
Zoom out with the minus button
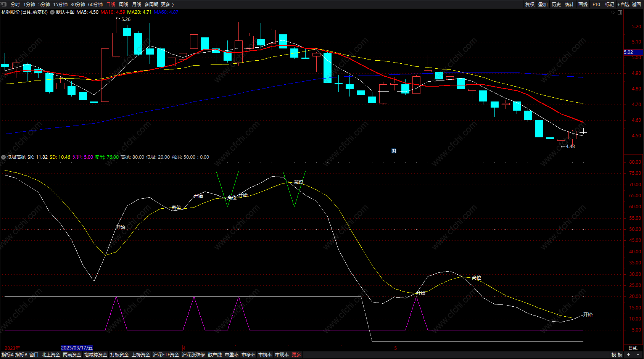(638, 355)
